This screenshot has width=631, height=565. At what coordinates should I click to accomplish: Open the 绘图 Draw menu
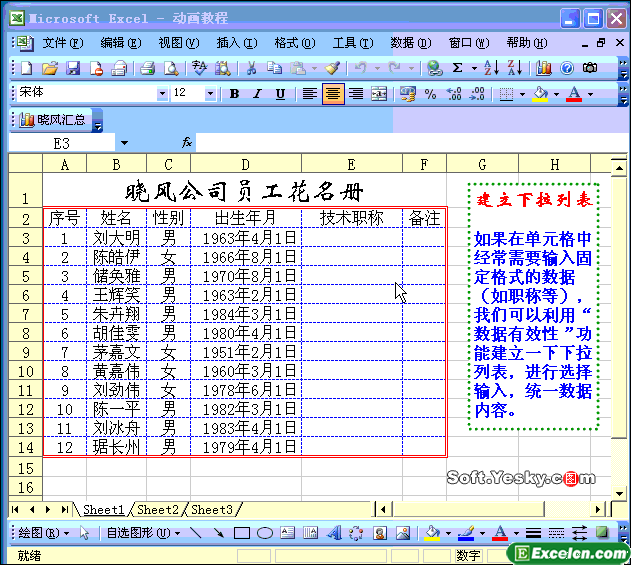[x=44, y=533]
